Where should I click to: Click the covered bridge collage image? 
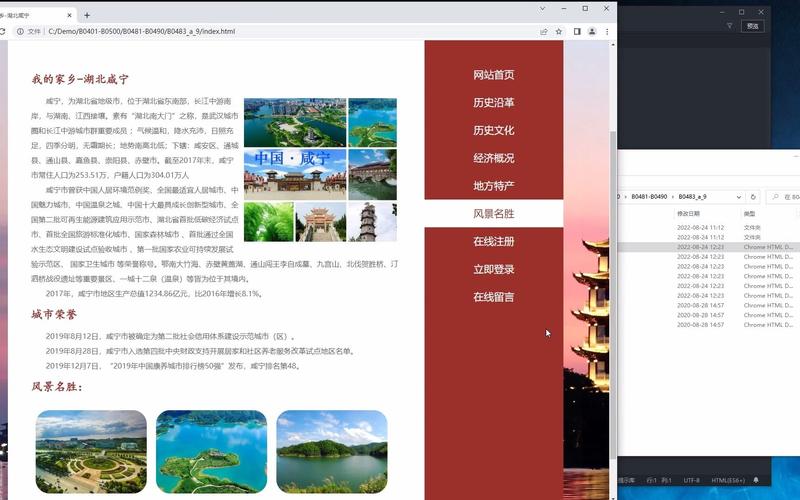point(372,174)
